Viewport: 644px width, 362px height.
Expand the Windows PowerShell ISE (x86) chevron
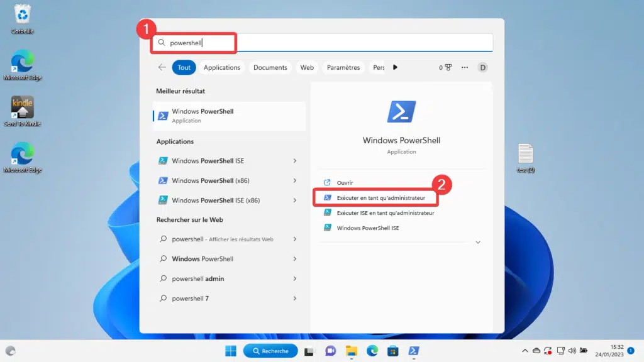click(295, 200)
